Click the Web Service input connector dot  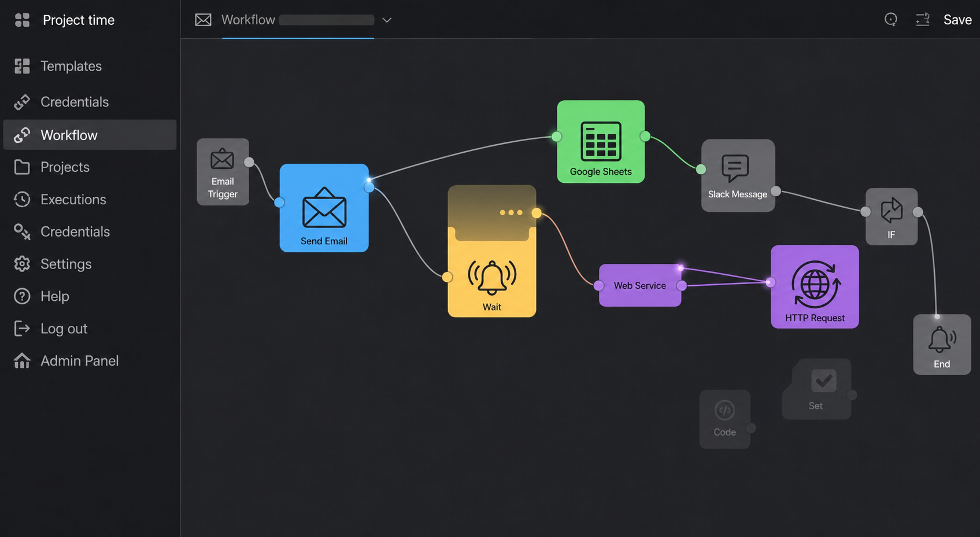599,286
